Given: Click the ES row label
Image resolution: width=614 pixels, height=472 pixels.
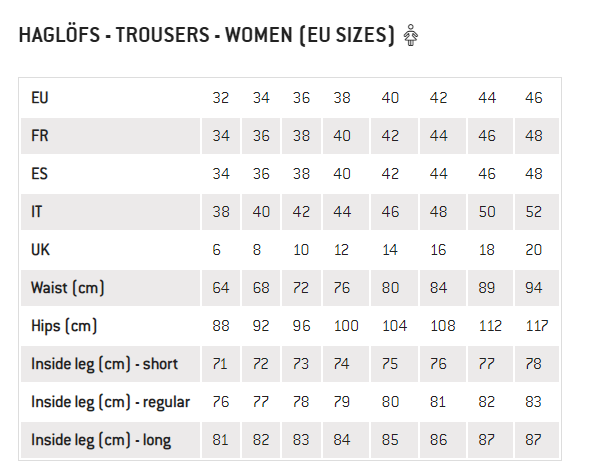Looking at the screenshot, I should coord(39,174).
